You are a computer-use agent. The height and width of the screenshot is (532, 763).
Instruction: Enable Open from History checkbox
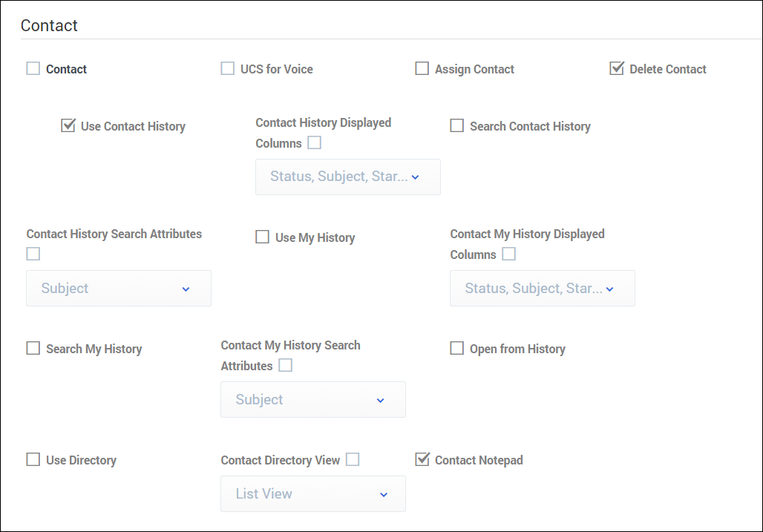click(x=457, y=349)
